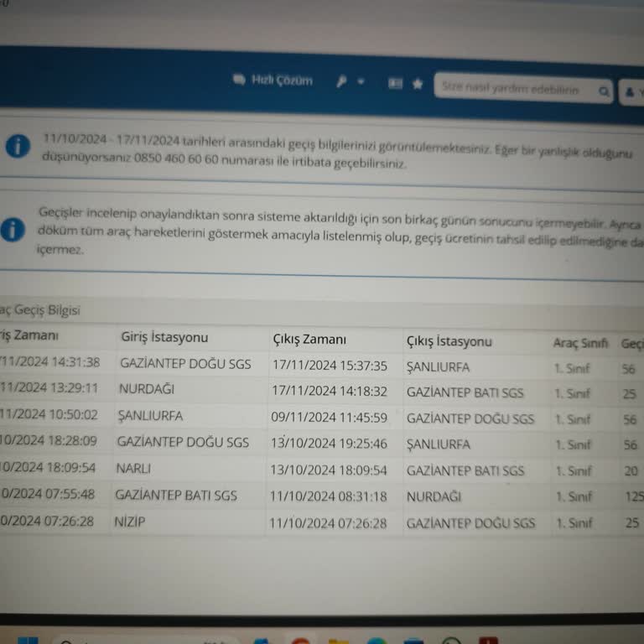The width and height of the screenshot is (644, 644).
Task: Select exit time '11/10/2024 08:31:18'
Action: coord(328,496)
